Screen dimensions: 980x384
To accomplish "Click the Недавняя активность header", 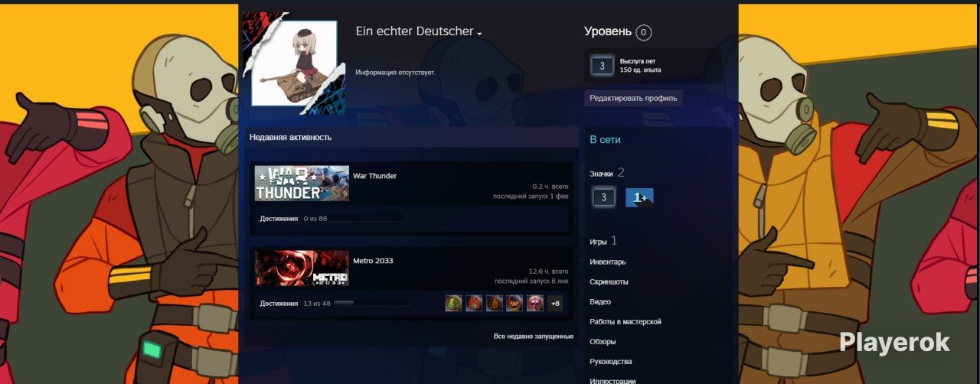I will pyautogui.click(x=290, y=137).
